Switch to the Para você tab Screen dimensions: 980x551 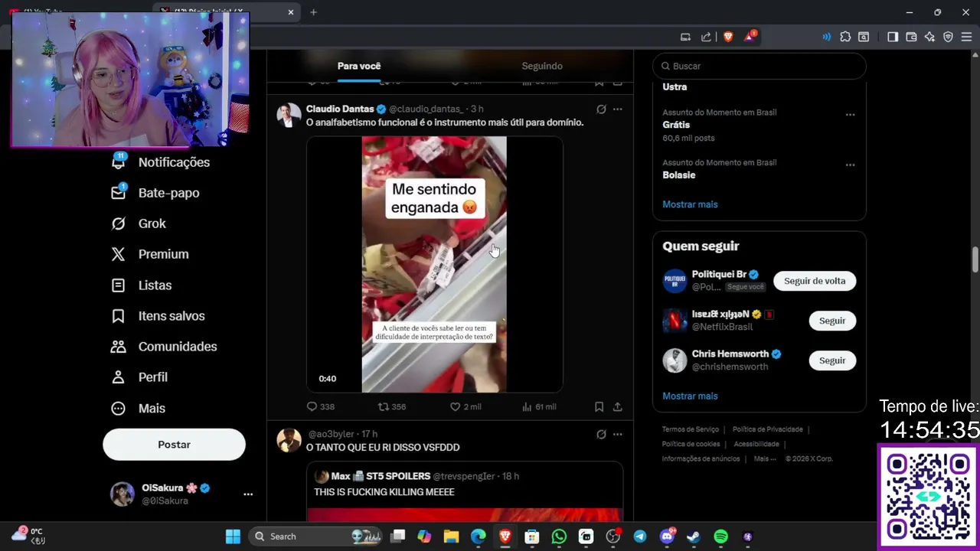[x=359, y=66]
